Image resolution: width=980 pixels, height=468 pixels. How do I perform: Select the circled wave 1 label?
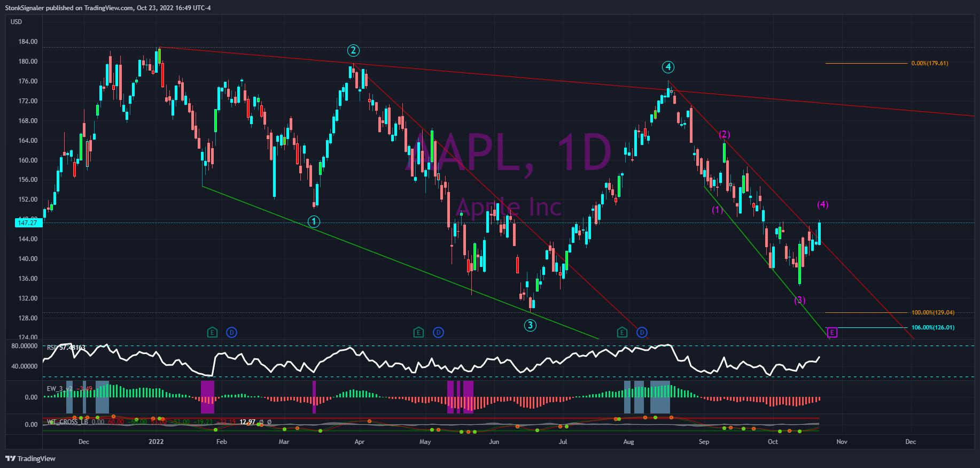[314, 221]
